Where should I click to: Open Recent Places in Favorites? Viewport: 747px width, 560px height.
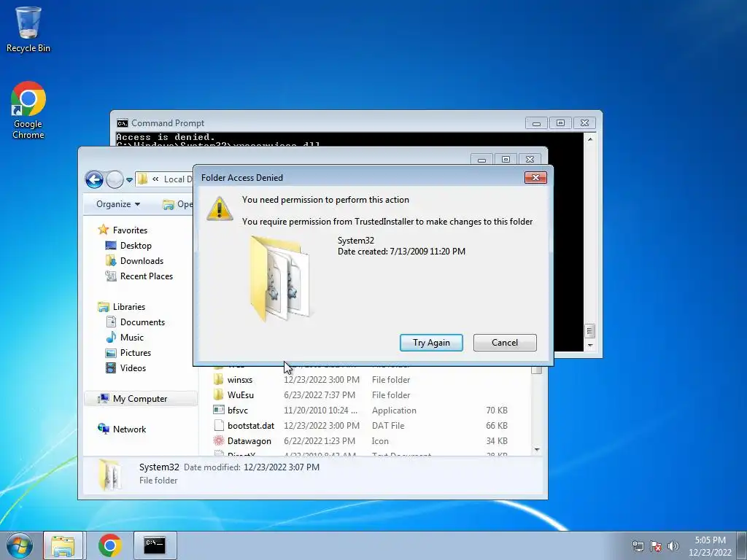tap(139, 276)
